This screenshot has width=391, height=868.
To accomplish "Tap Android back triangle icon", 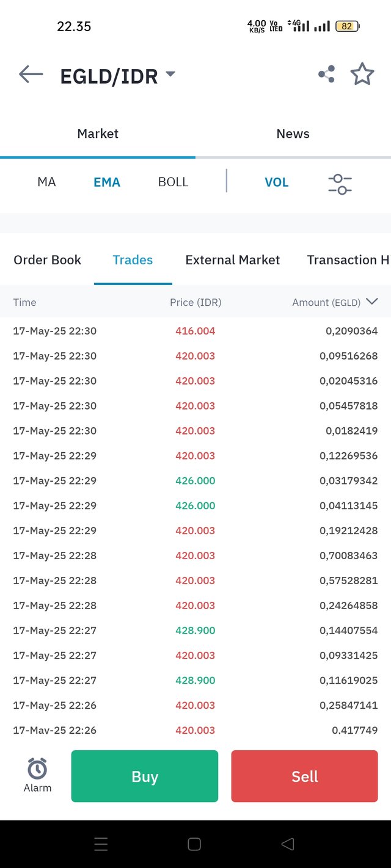I will tap(288, 844).
